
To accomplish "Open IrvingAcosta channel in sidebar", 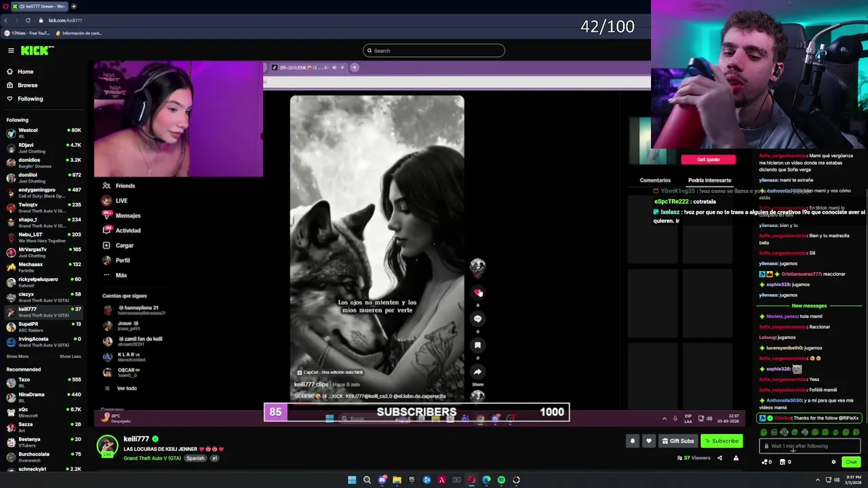I will (x=43, y=342).
